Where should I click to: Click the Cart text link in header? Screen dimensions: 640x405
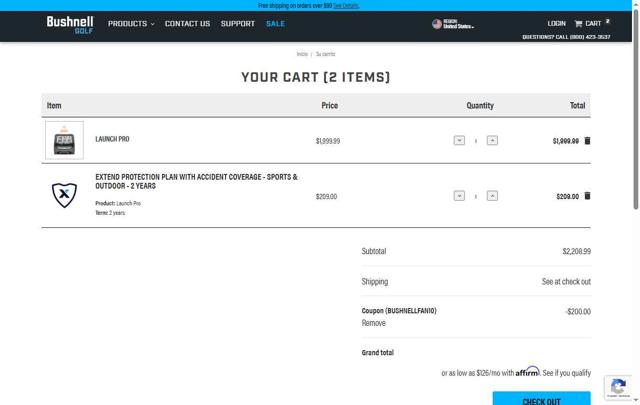(x=593, y=24)
